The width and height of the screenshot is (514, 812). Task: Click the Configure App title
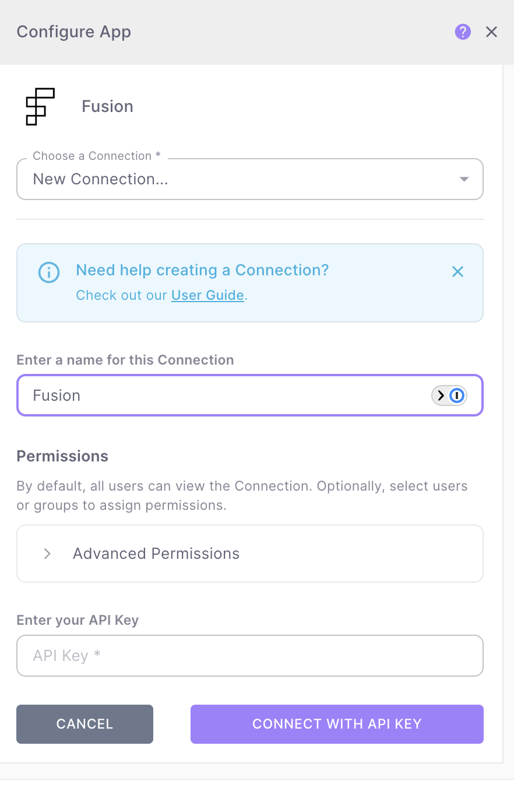[74, 32]
